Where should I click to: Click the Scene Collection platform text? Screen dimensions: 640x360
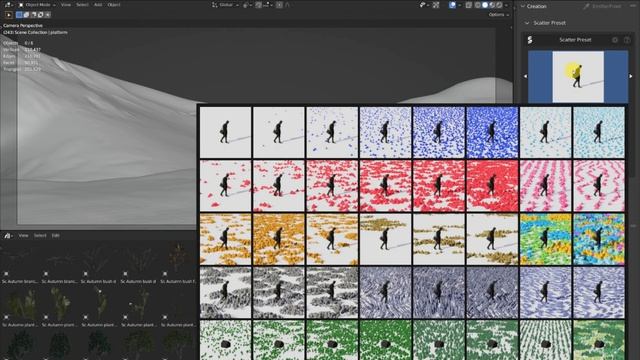point(35,32)
